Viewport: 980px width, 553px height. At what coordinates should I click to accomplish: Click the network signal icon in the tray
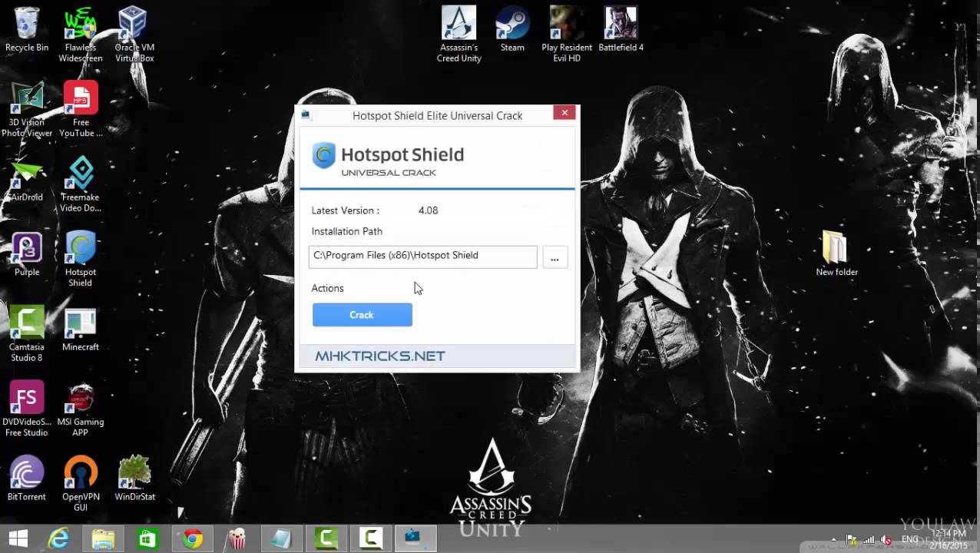869,540
